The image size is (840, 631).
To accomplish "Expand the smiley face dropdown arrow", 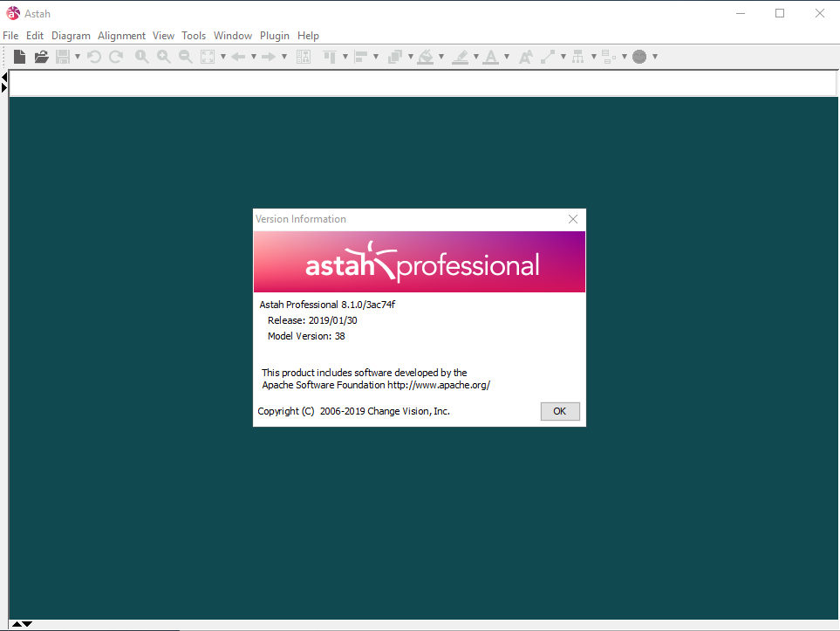I will 655,56.
